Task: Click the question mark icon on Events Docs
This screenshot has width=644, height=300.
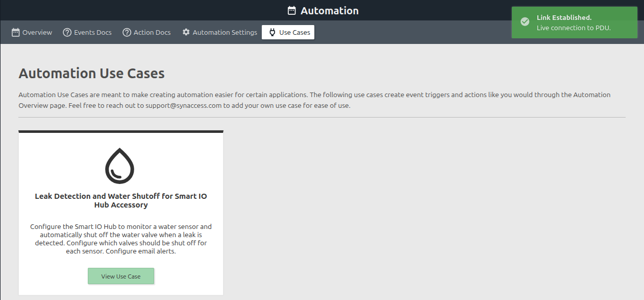Action: 67,32
